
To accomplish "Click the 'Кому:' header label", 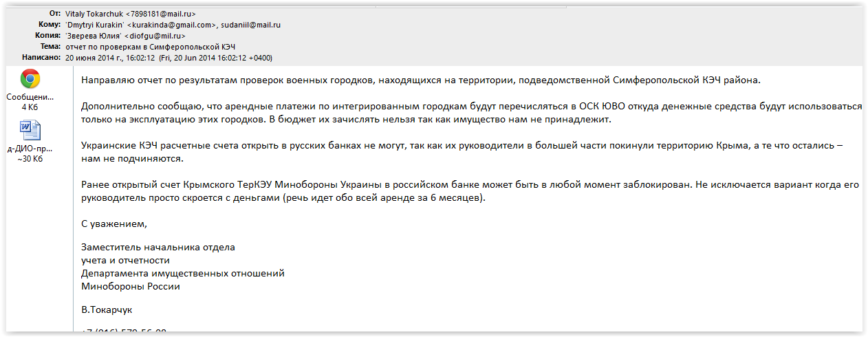I will 47,25.
